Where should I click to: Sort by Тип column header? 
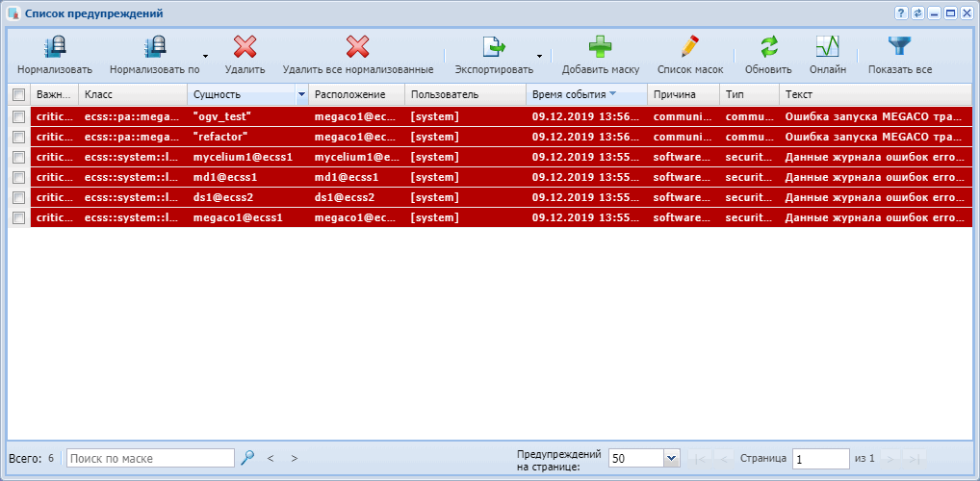pos(749,95)
